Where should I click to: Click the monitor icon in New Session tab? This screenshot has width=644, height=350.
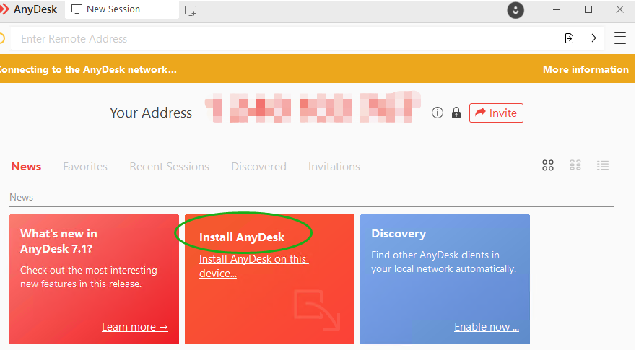(77, 9)
